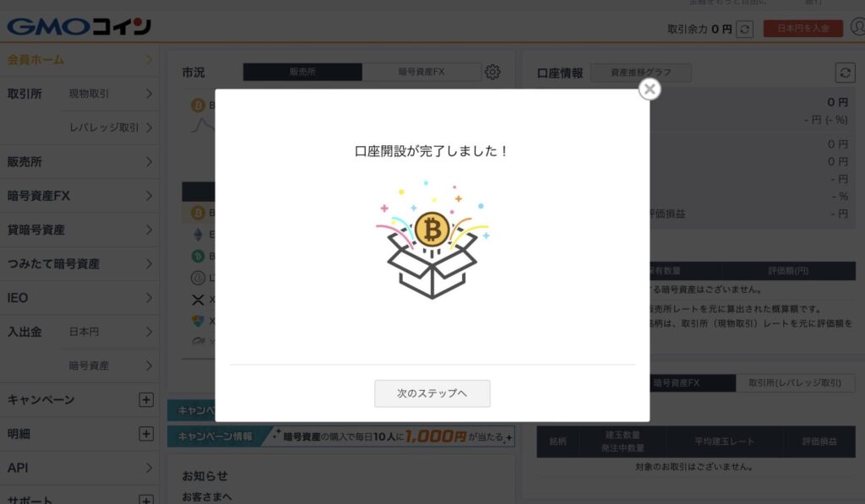Viewport: 865px width, 504px height.
Task: Switch to the 暗号資産FX market tab
Action: [422, 72]
